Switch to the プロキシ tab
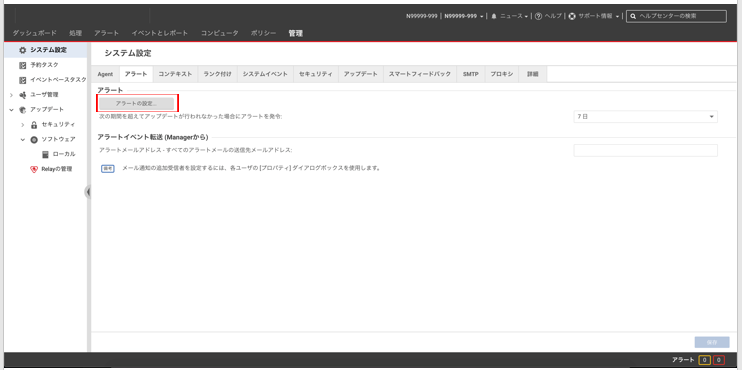The image size is (742, 370). click(x=502, y=74)
